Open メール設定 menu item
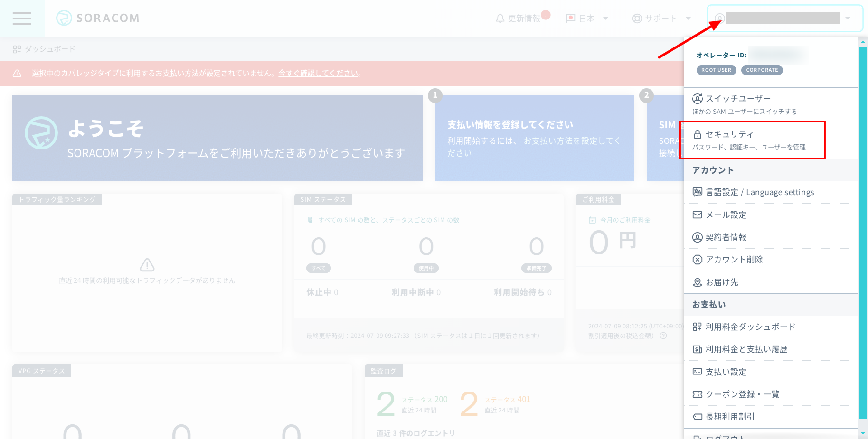The height and width of the screenshot is (439, 868). pos(771,215)
